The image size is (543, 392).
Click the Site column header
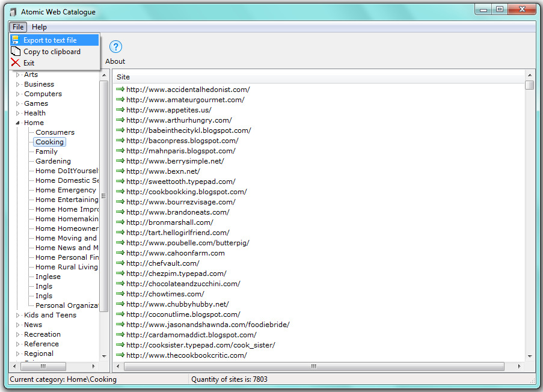(319, 77)
